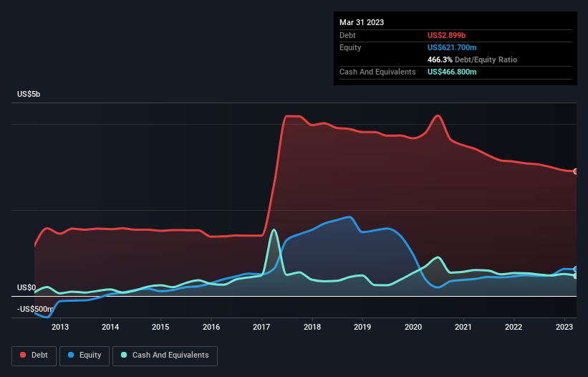The height and width of the screenshot is (377, 588).
Task: Select the blue Equity endpoint marker
Action: 576,269
